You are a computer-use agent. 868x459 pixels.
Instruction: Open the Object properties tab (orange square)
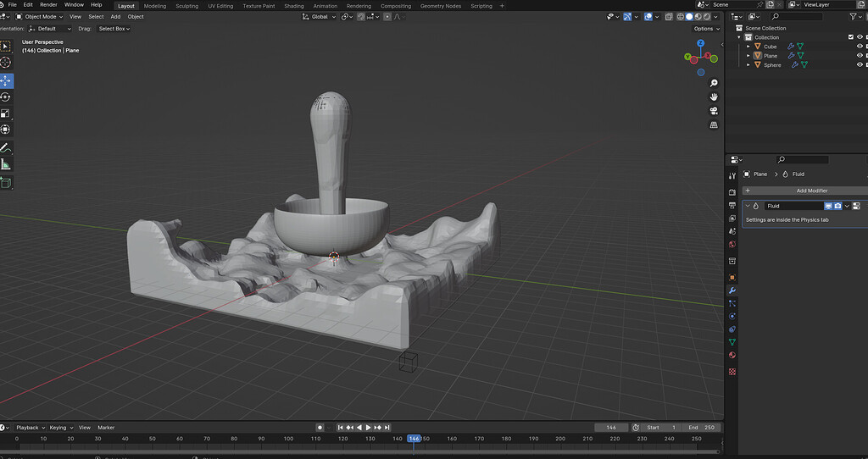pyautogui.click(x=732, y=278)
